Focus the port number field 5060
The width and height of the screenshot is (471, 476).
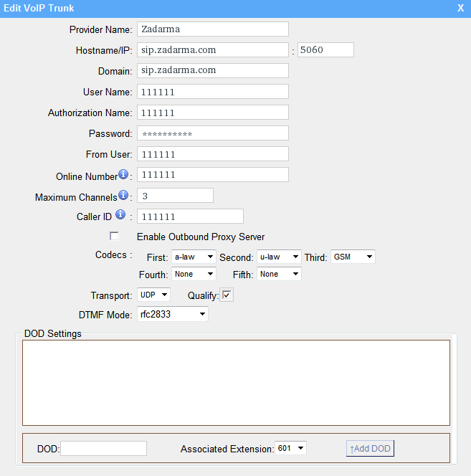point(325,50)
